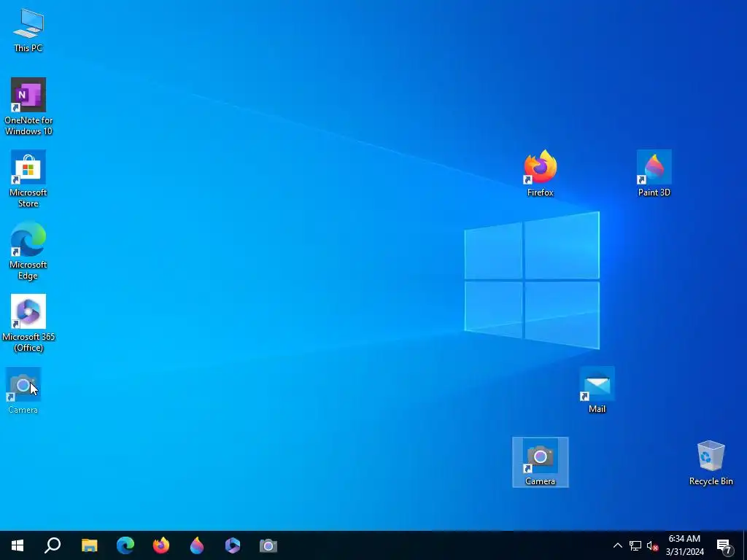747x560 pixels.
Task: Select the Microsoft 365 (Office) desktop shortcut
Action: pos(28,323)
